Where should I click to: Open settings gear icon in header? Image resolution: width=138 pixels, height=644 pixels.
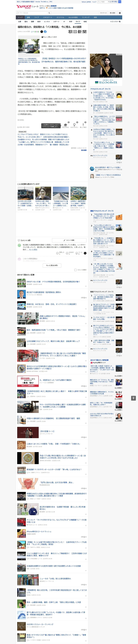(120, 13)
